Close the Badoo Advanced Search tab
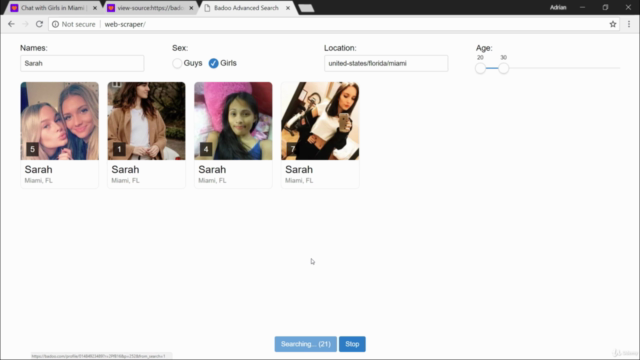Screen dimensions: 640x360 pos(288,8)
